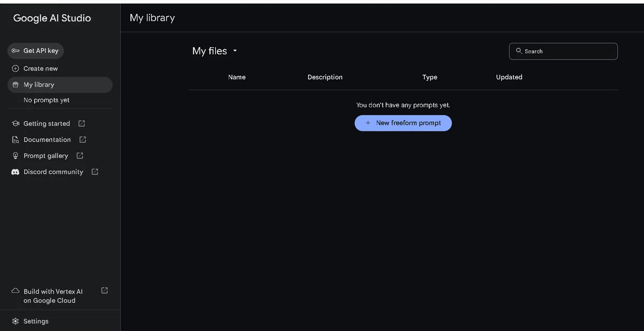Click the external-link icon next to Build with Vertex AI

pyautogui.click(x=105, y=290)
